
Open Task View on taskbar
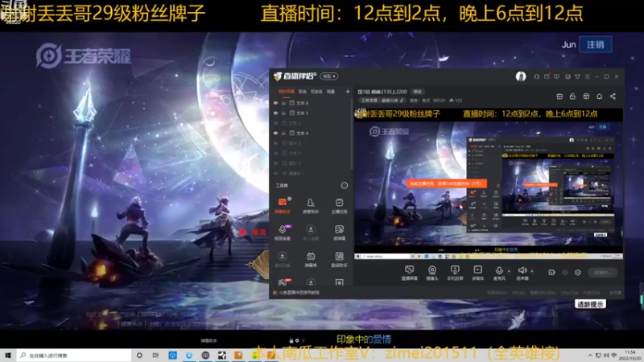[155, 356]
